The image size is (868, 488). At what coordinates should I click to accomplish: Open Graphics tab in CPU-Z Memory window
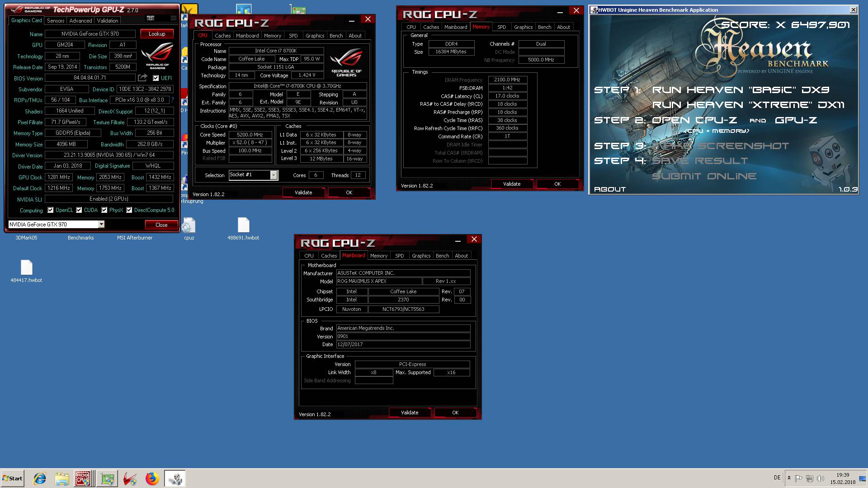click(x=523, y=27)
